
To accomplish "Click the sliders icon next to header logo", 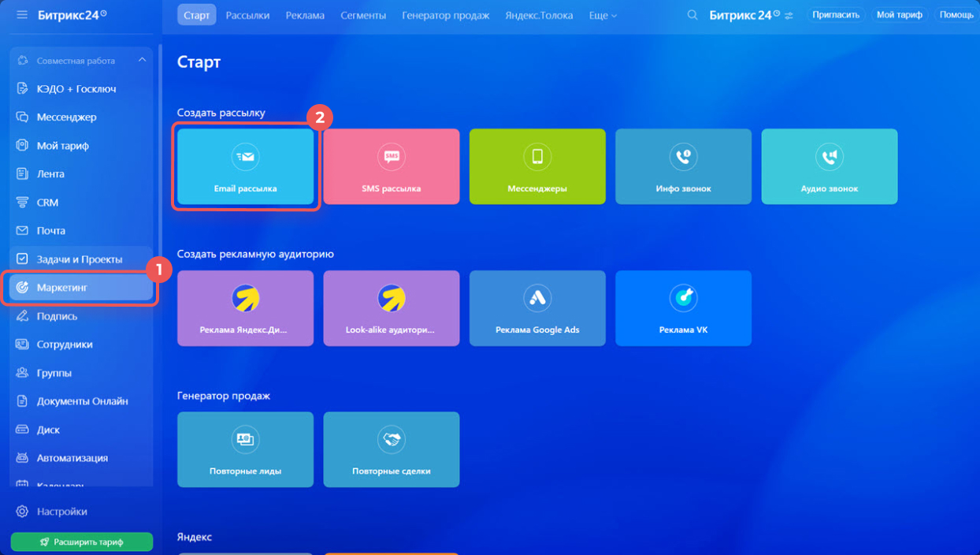I will [789, 16].
